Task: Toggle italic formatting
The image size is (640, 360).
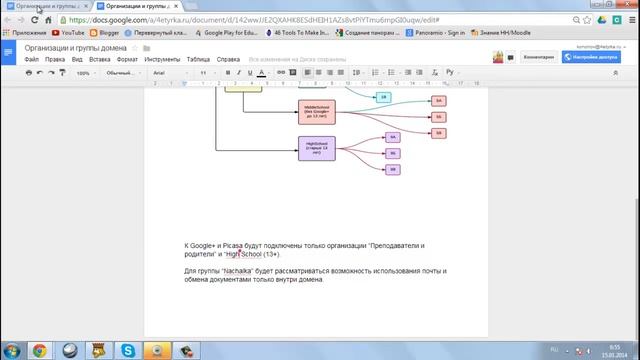Action: (x=239, y=73)
